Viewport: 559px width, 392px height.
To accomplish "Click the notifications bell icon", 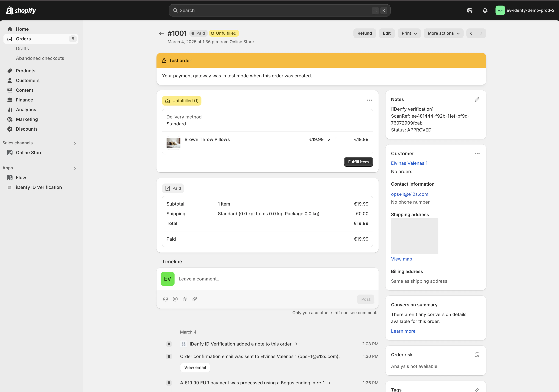I will tap(485, 10).
